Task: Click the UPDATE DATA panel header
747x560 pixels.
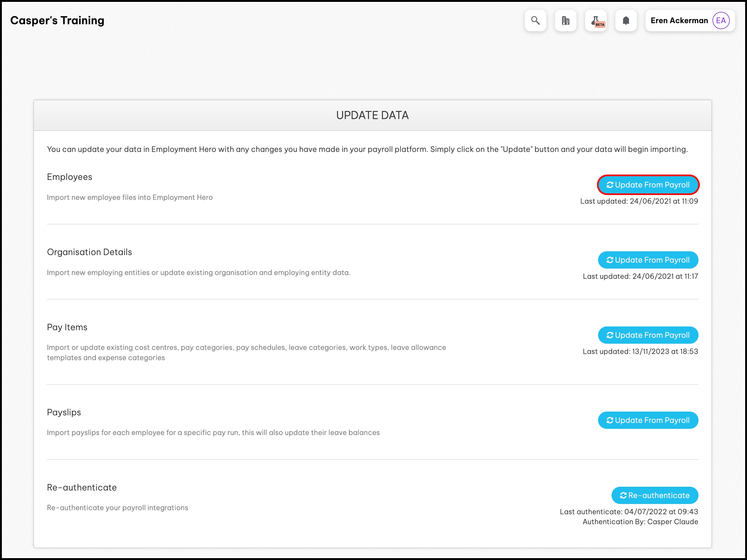Action: click(372, 116)
